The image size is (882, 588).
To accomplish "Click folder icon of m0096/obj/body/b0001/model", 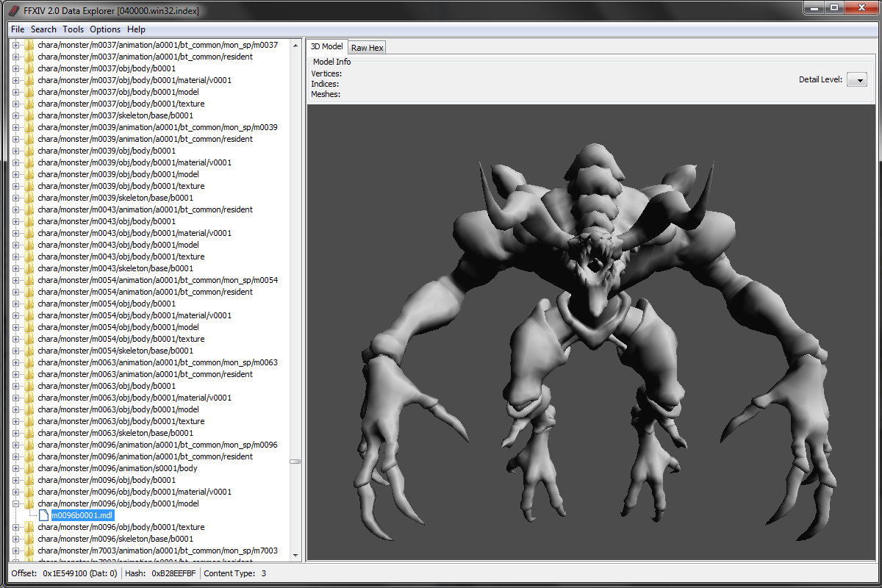I will pyautogui.click(x=29, y=503).
